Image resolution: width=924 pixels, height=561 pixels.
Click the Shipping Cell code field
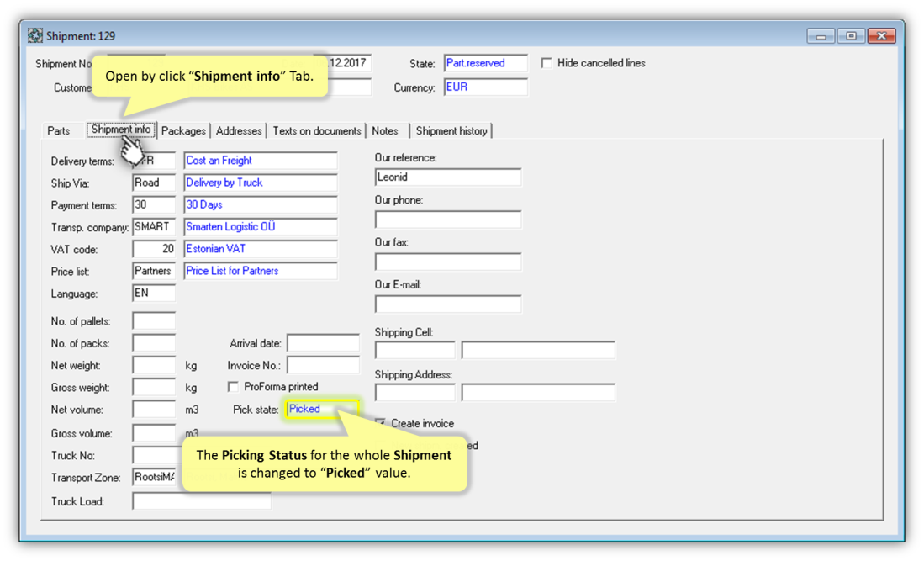[414, 350]
